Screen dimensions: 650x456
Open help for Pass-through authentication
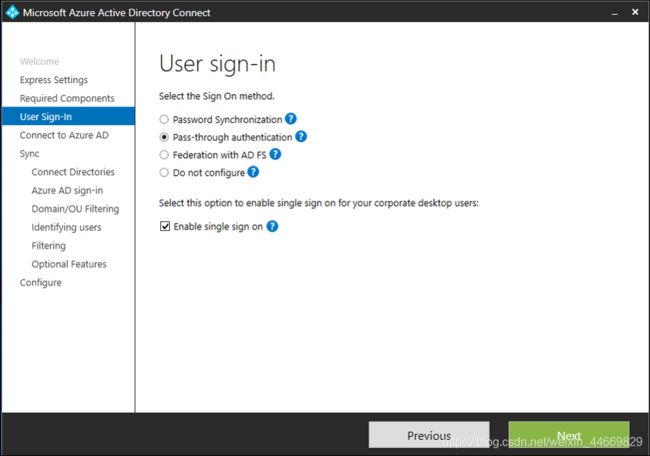coord(301,136)
